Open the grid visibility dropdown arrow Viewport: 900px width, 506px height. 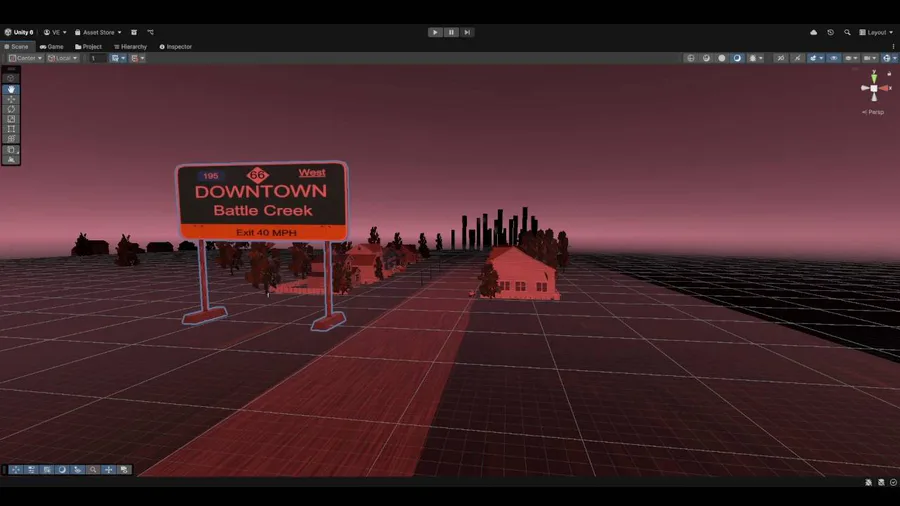(123, 58)
